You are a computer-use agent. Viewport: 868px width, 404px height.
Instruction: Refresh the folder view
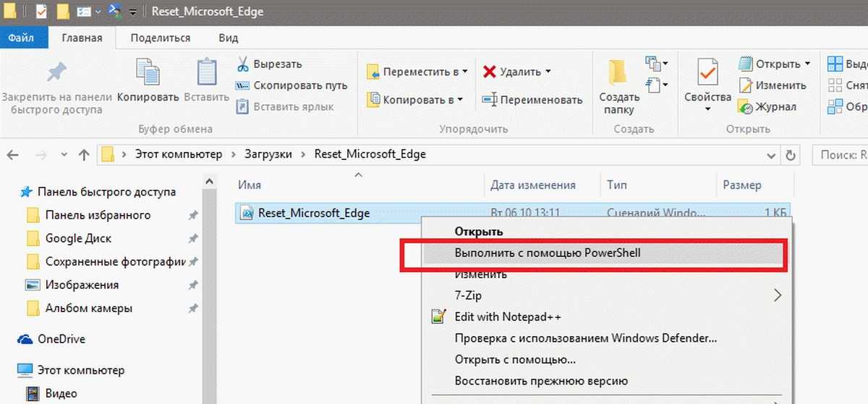point(790,154)
